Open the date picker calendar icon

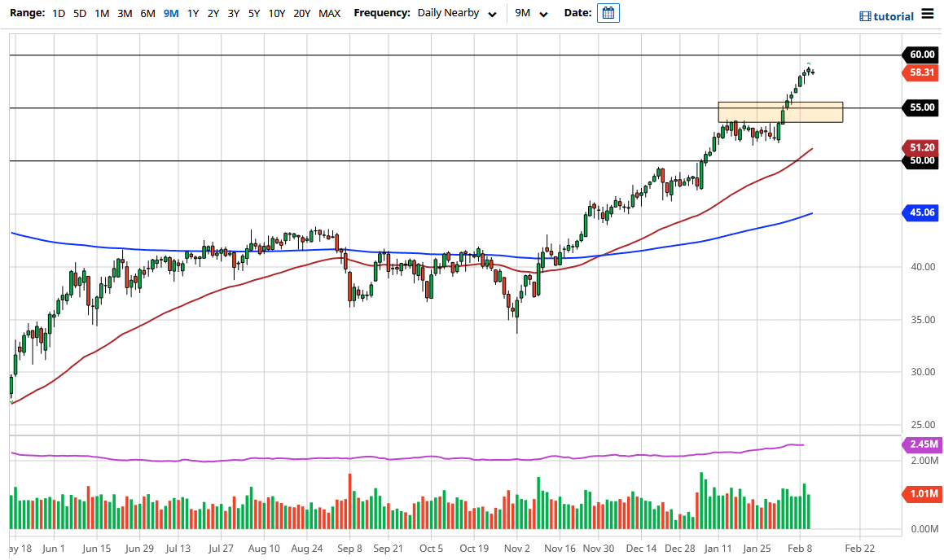coord(608,13)
